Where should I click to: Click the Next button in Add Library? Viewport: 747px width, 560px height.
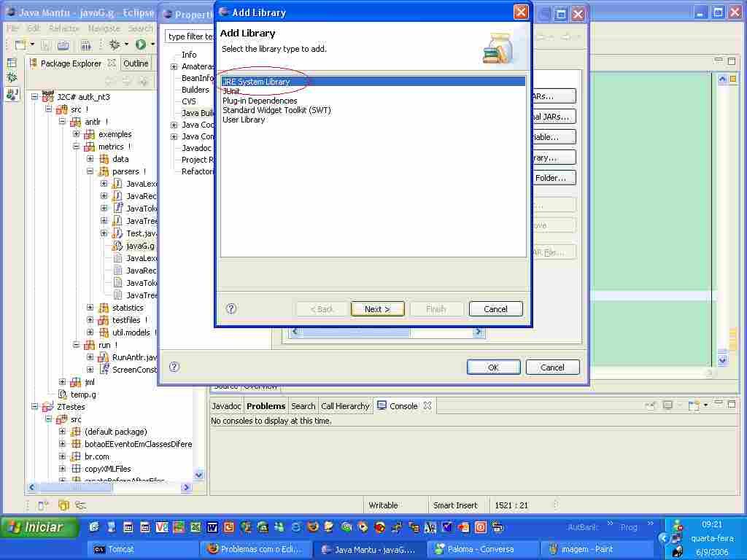pos(377,309)
